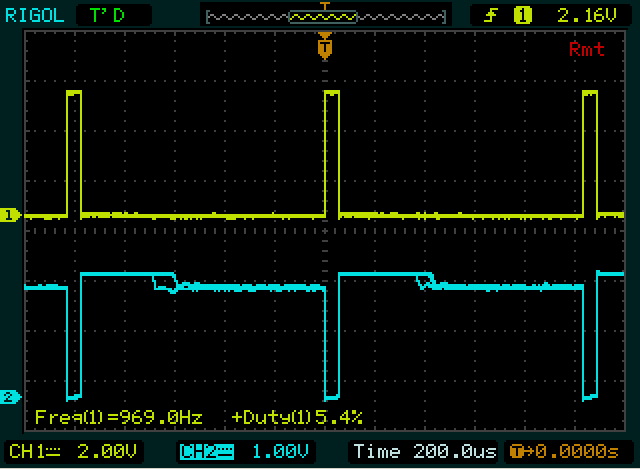Image resolution: width=640 pixels, height=469 pixels.
Task: Click the small T marker above memory bar
Action: coord(325,6)
